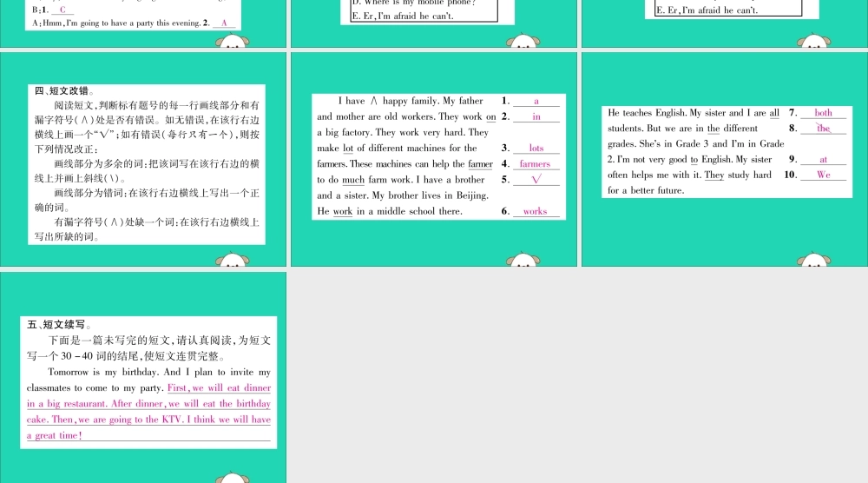The width and height of the screenshot is (868, 483).
Task: Click the line 'often helps me with it. They study hard'
Action: pyautogui.click(x=689, y=175)
